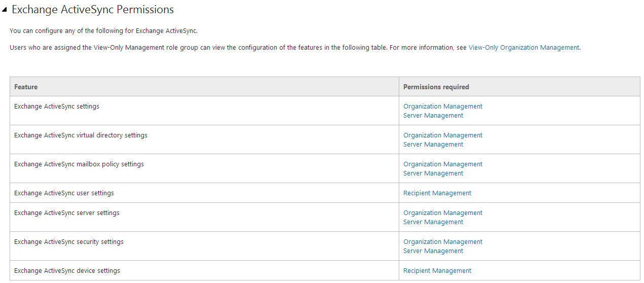Open Server Management for ActiveSync server settings
Viewport: 644px width, 283px height.
pyautogui.click(x=433, y=222)
